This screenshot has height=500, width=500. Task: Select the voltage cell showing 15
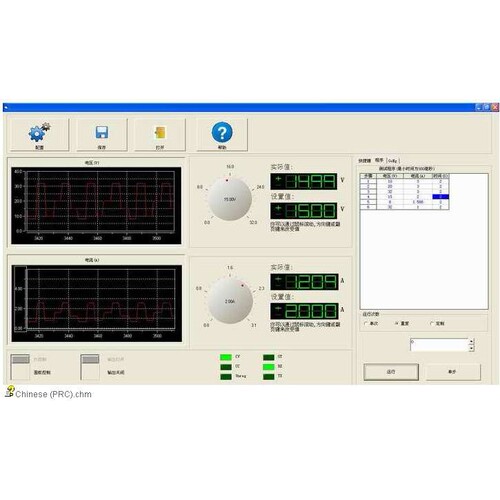390,197
